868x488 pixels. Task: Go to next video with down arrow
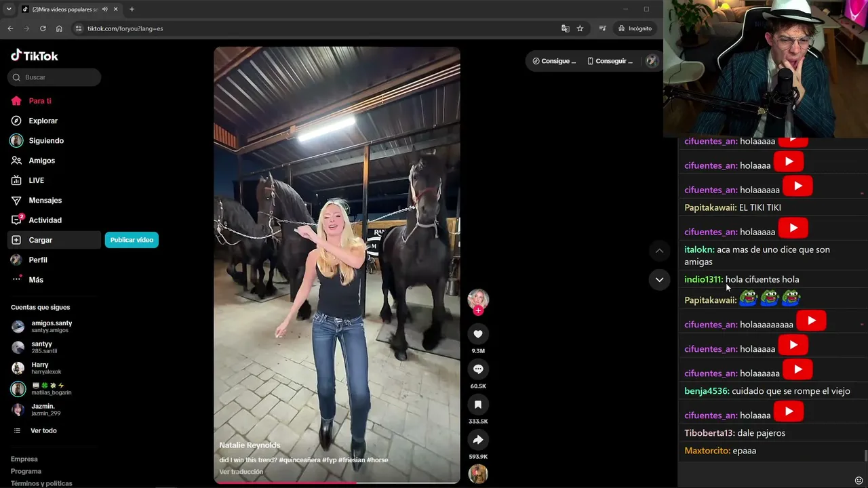tap(659, 279)
